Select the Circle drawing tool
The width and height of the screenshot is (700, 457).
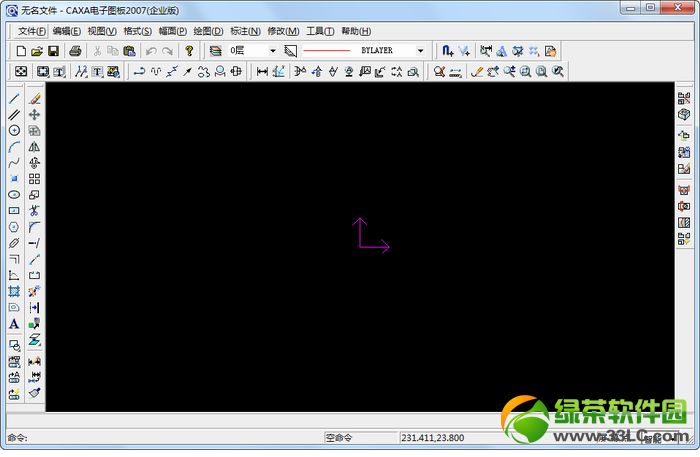(x=14, y=130)
